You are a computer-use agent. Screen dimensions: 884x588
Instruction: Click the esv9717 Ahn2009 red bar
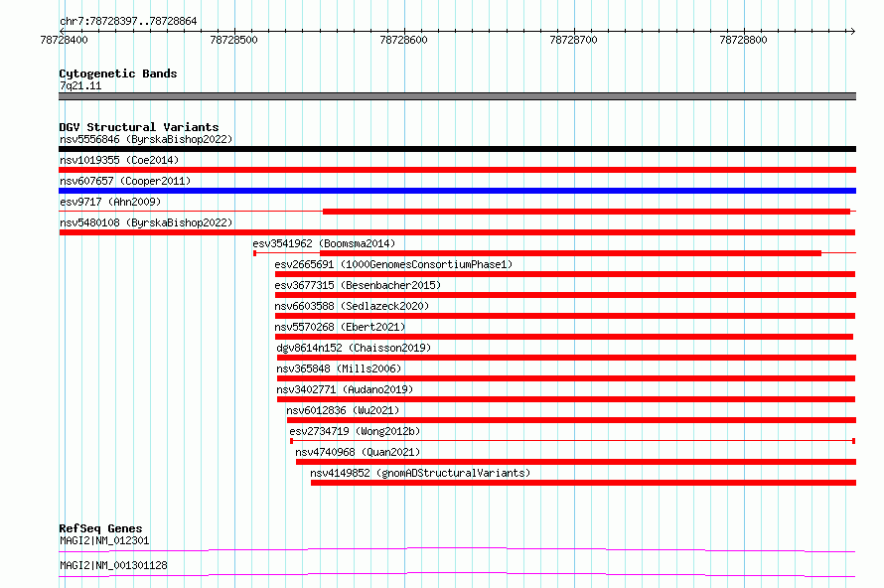(586, 212)
